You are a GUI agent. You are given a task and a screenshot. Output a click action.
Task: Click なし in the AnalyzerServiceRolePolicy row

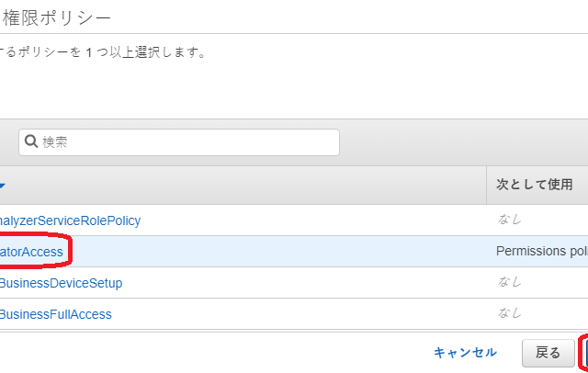point(509,220)
